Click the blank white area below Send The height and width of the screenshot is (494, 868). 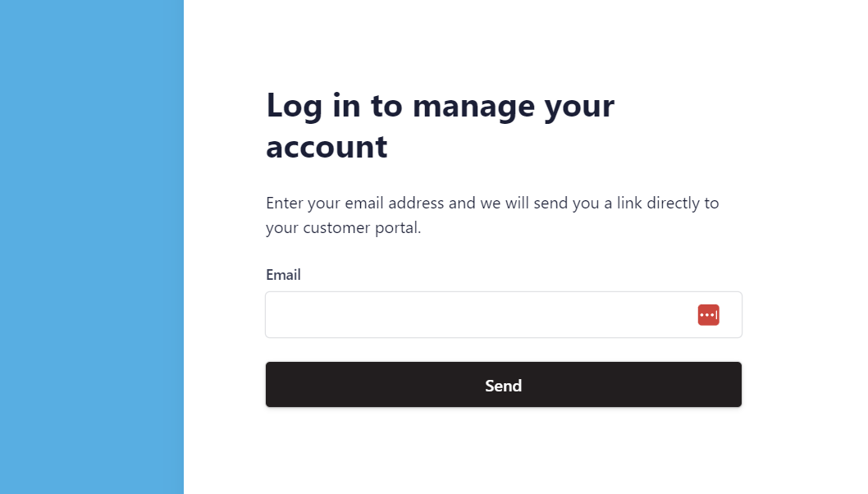(x=503, y=451)
